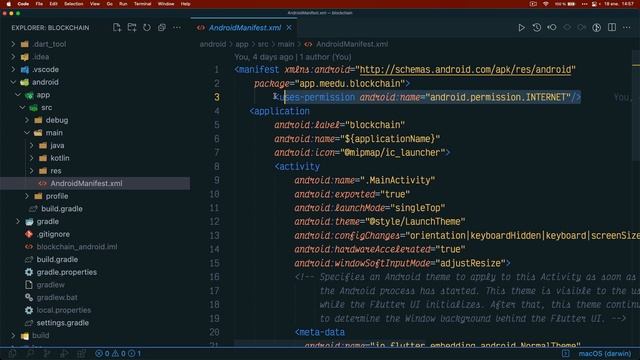Open the schemas.android.com URL link
Image resolution: width=640 pixels, height=360 pixels.
click(x=465, y=70)
